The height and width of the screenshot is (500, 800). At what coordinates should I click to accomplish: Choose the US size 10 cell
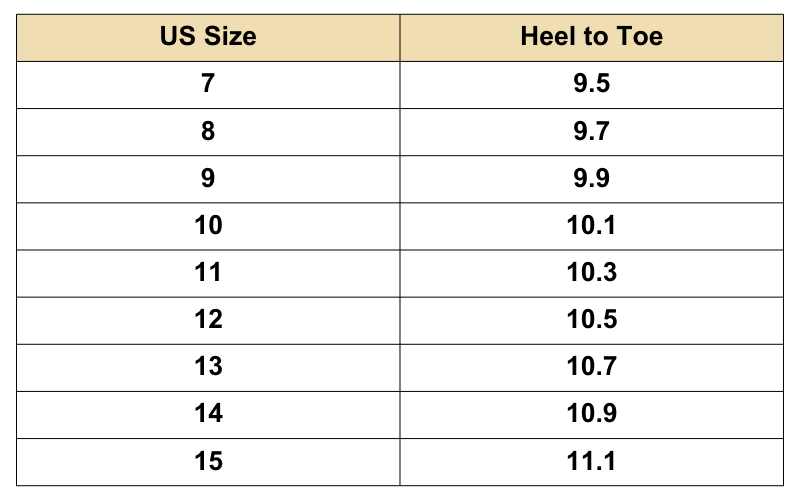(208, 225)
